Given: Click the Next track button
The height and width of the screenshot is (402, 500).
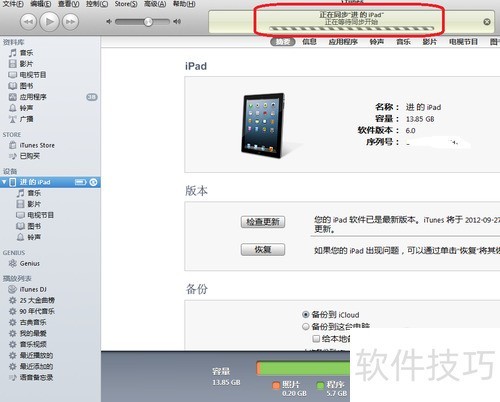Looking at the screenshot, I should [70, 22].
